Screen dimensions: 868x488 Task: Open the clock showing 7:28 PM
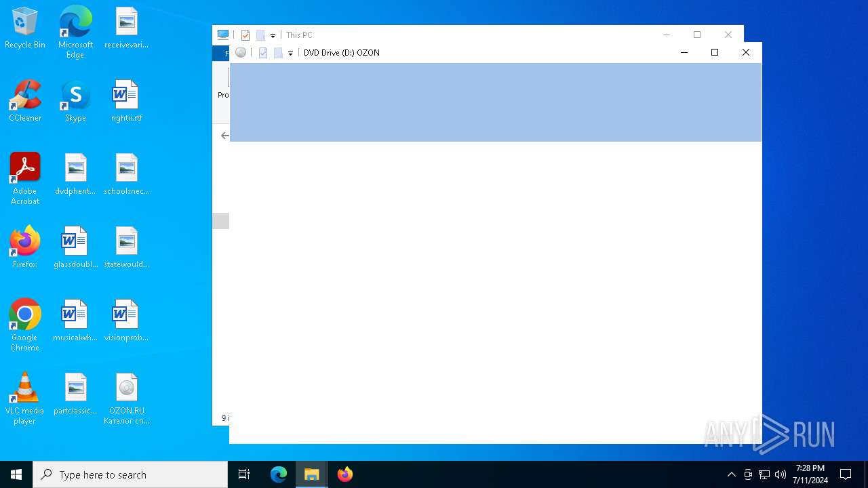point(810,474)
